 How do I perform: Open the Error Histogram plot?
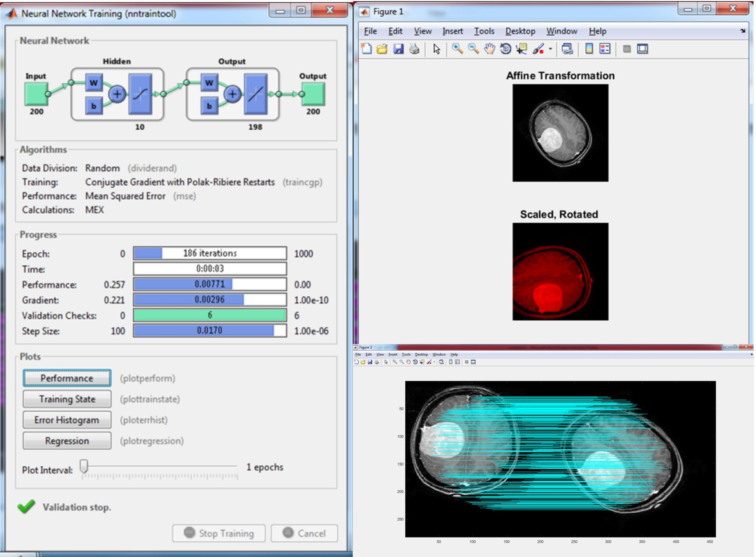[x=66, y=420]
